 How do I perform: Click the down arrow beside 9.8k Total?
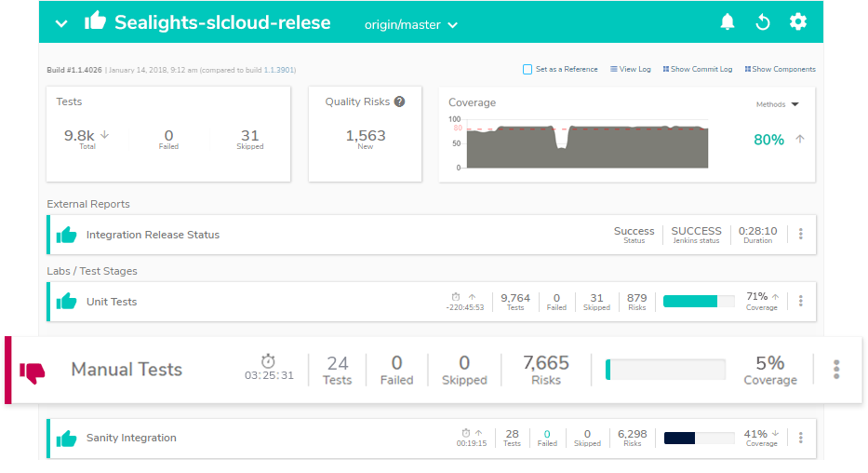click(104, 135)
